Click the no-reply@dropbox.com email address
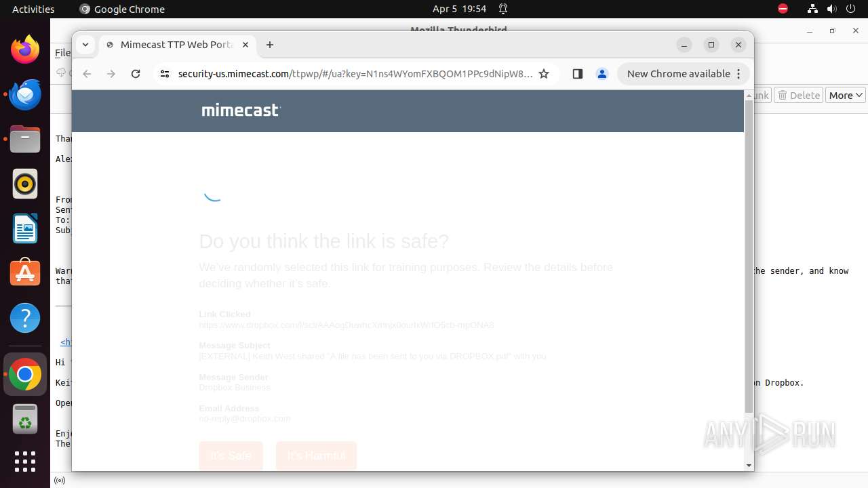The width and height of the screenshot is (868, 488). [x=245, y=419]
